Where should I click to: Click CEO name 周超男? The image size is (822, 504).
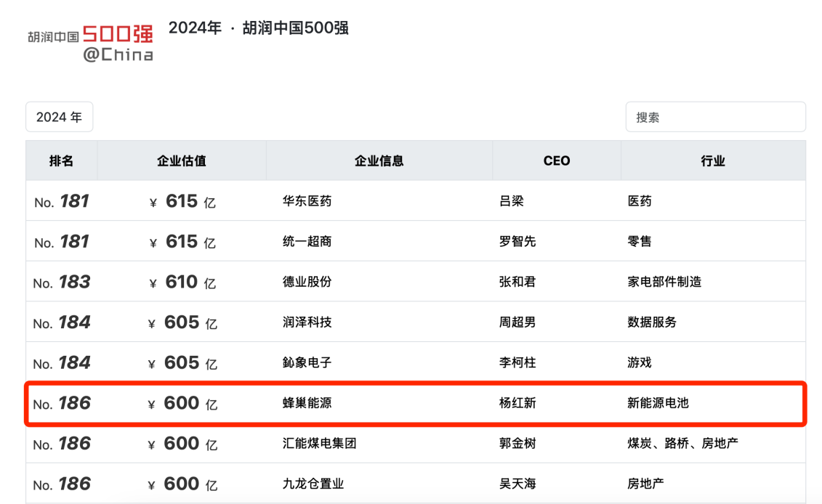pos(517,322)
